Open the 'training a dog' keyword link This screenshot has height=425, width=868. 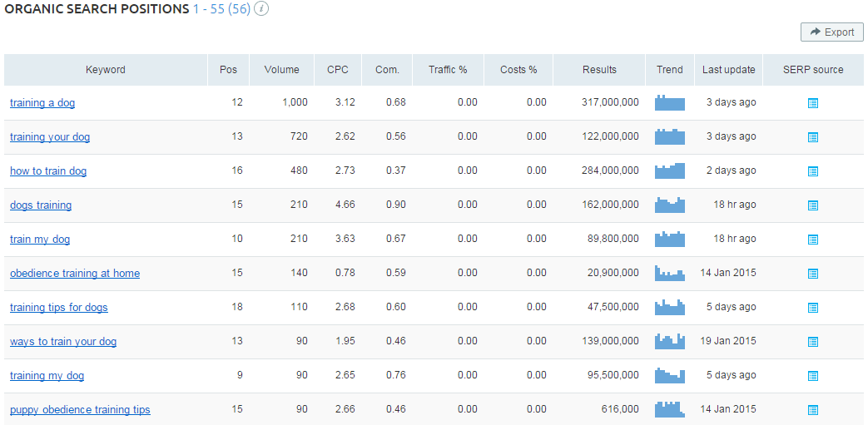[x=42, y=102]
